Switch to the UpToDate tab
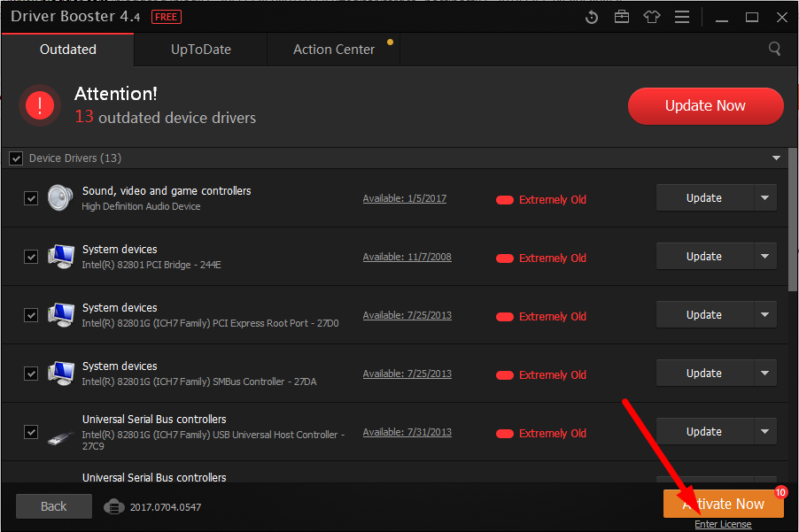Image resolution: width=799 pixels, height=532 pixels. (x=201, y=50)
